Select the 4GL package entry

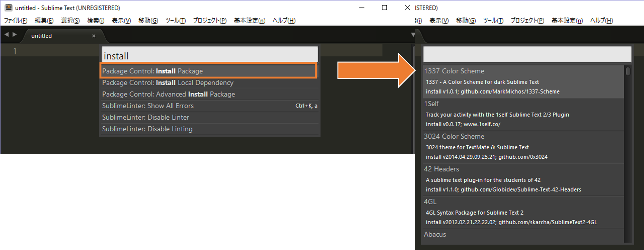523,212
